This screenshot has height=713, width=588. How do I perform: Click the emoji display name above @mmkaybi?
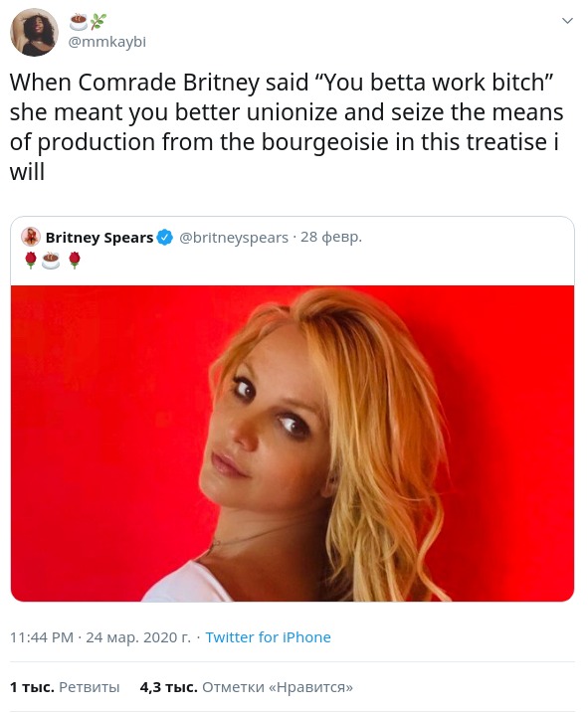click(x=89, y=22)
